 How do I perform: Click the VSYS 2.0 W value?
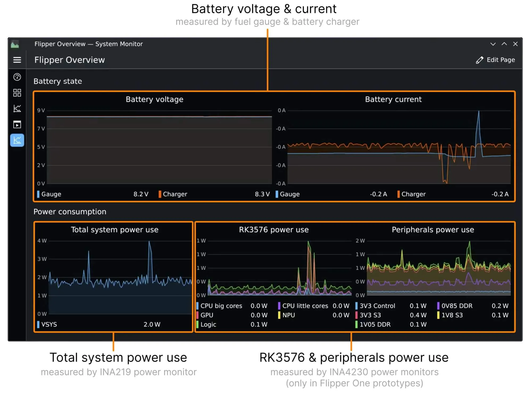[x=152, y=324]
